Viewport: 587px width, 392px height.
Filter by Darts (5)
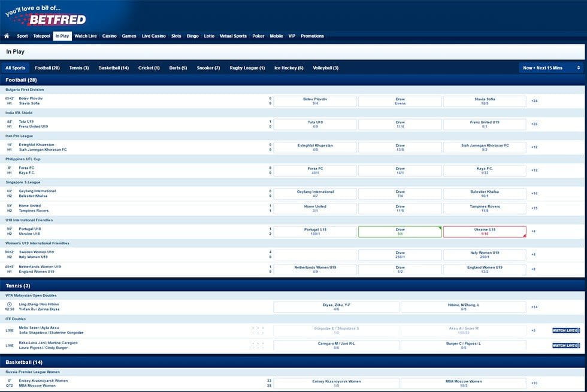(178, 68)
